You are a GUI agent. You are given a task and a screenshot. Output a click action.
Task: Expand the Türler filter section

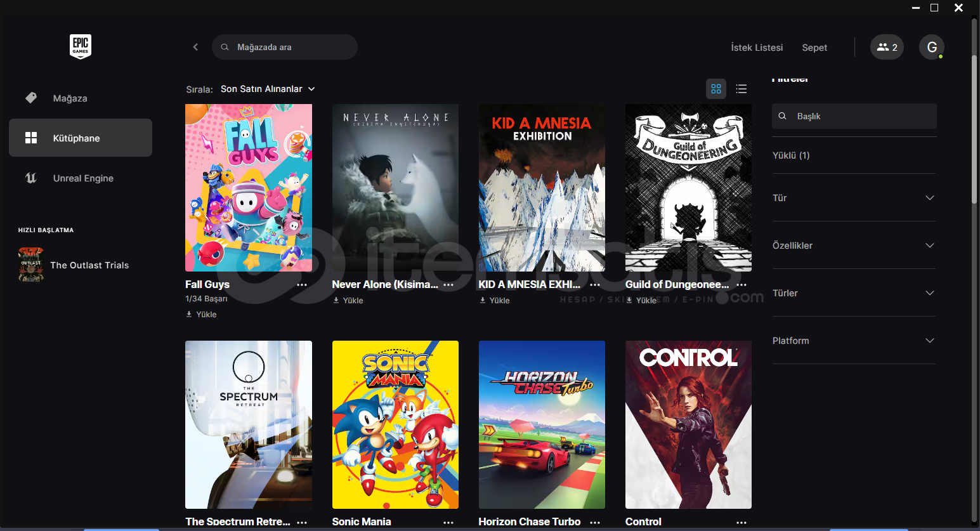point(854,293)
